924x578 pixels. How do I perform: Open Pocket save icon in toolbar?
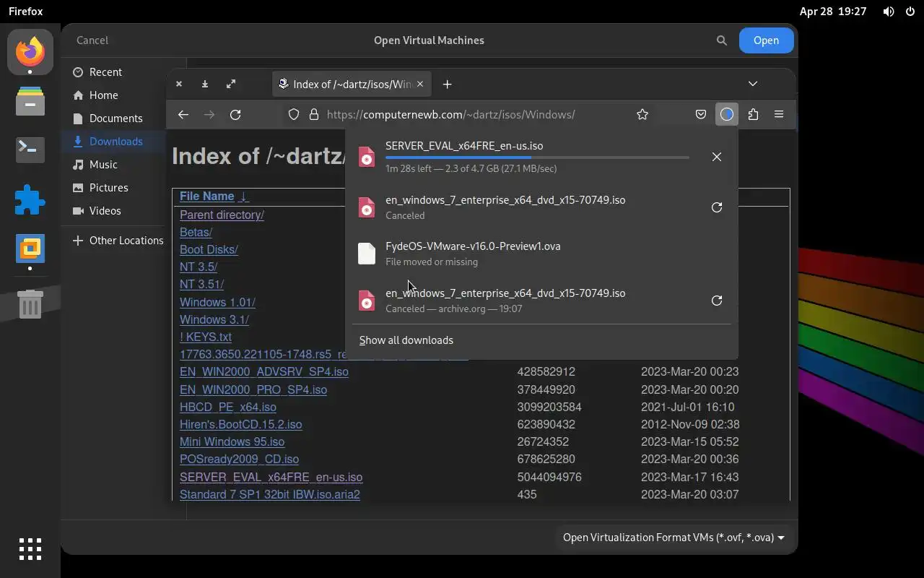701,114
